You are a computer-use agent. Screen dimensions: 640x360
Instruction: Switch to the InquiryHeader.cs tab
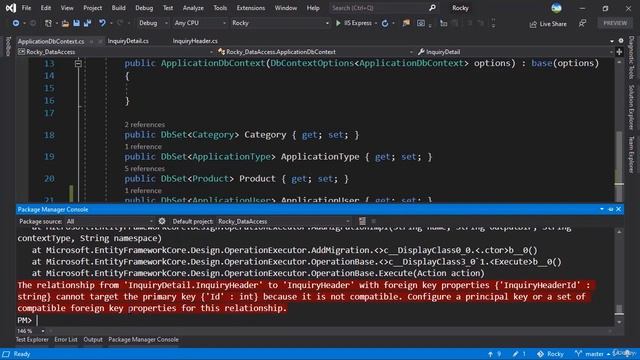pyautogui.click(x=195, y=41)
